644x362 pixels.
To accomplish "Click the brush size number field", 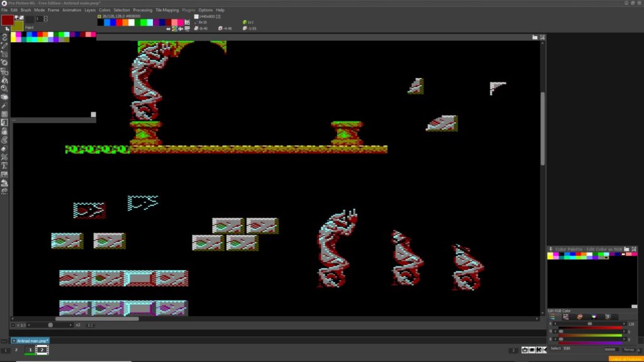I will click(x=38, y=19).
